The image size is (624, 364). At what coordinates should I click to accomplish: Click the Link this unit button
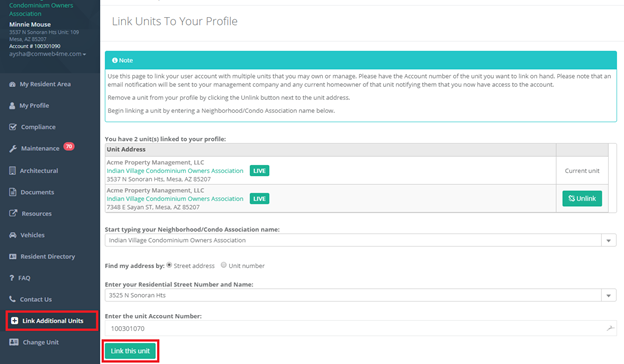point(130,351)
